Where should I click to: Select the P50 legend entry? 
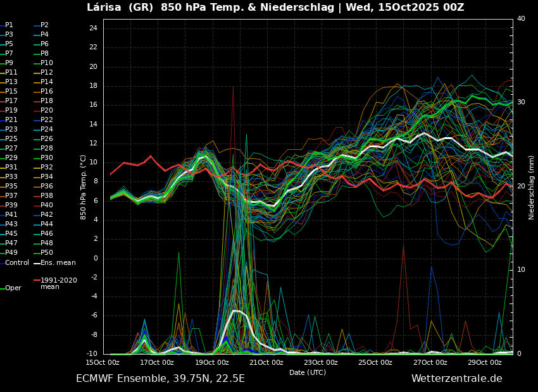pyautogui.click(x=47, y=253)
